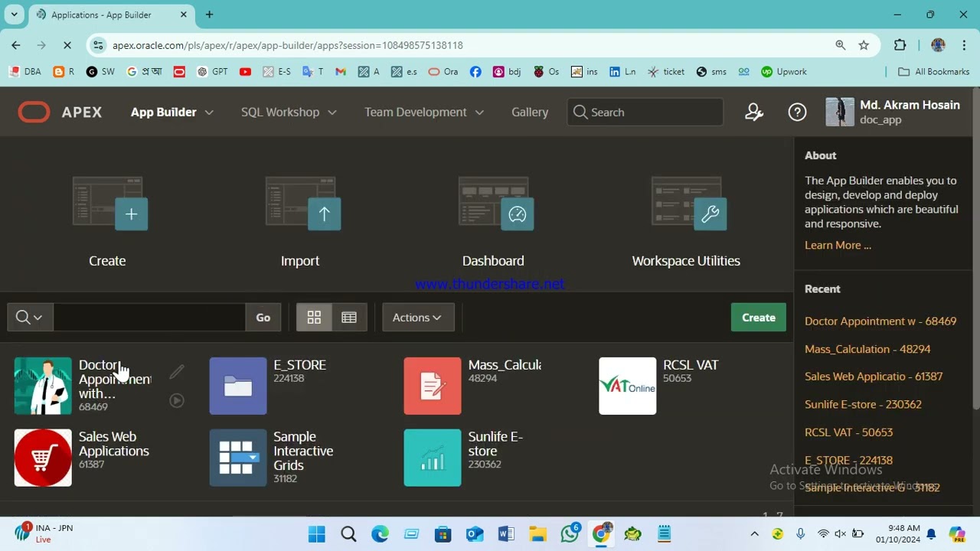Screen dimensions: 980x551
Task: Open the browser zoom magnifier icon
Action: [841, 45]
